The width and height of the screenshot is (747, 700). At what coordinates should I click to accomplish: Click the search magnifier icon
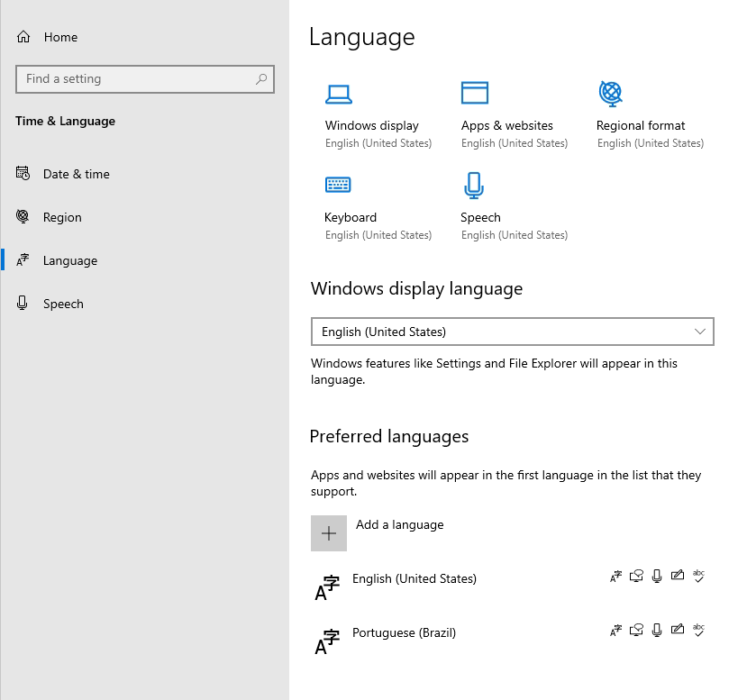261,79
